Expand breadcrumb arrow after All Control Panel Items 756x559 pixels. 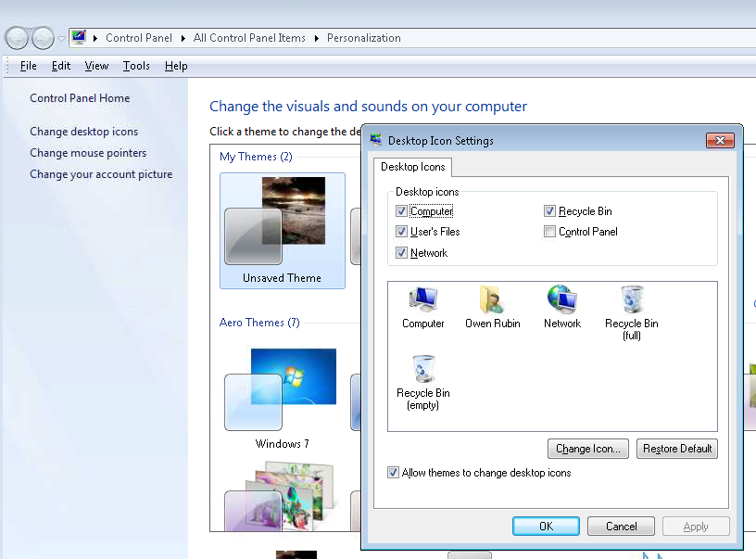[316, 38]
